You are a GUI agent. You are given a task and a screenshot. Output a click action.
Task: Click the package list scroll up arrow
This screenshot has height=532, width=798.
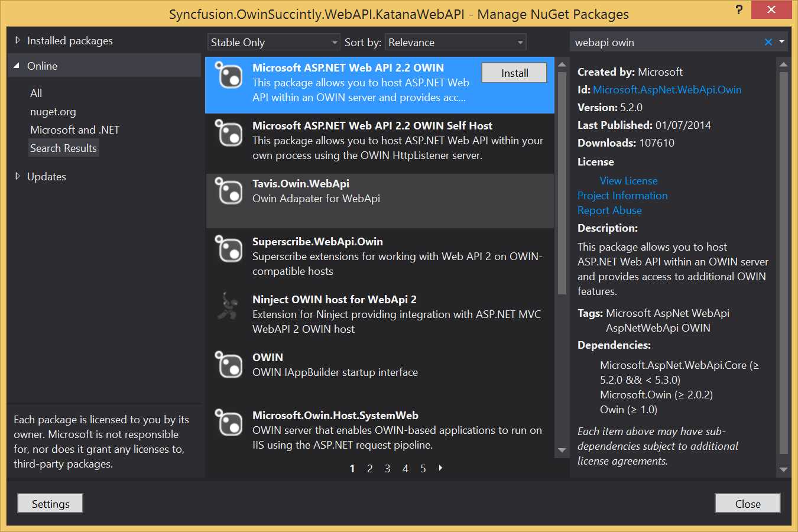point(562,64)
